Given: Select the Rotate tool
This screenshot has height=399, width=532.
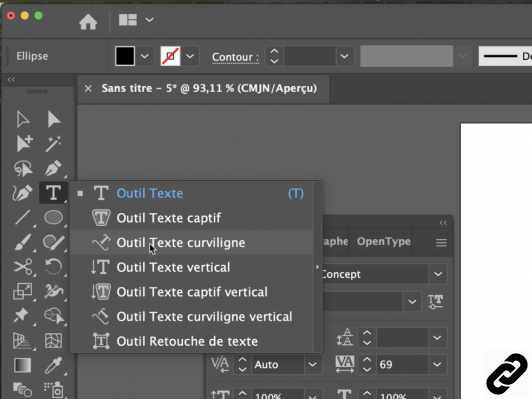Looking at the screenshot, I should [x=53, y=267].
